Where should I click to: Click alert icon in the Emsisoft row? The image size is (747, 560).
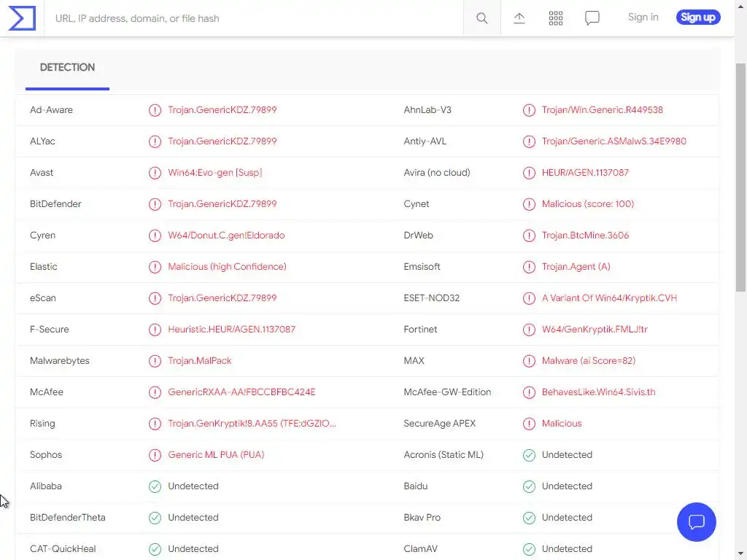(x=529, y=267)
